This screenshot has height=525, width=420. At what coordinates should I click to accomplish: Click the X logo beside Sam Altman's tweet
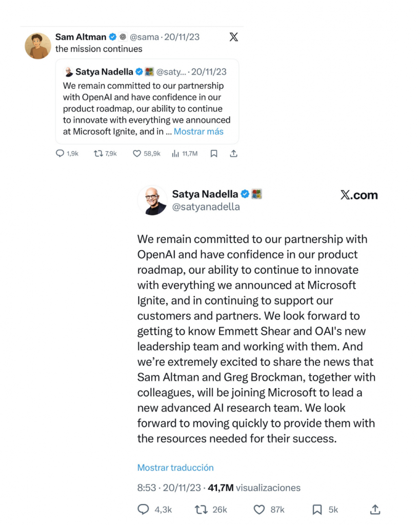click(x=233, y=37)
